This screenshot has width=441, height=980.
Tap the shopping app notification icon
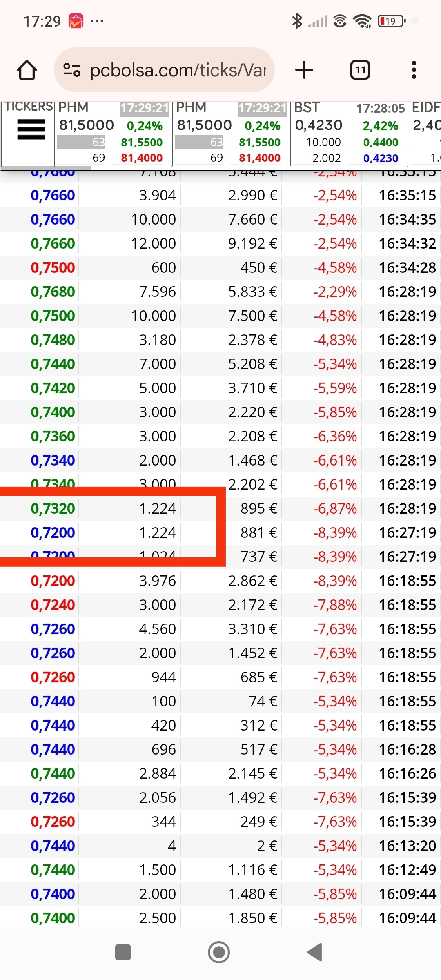tap(76, 21)
